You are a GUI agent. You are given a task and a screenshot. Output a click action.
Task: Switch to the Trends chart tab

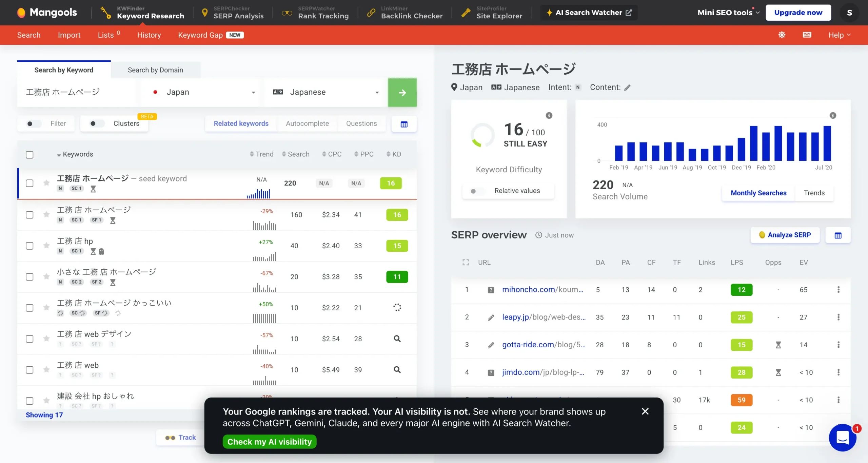pos(814,193)
